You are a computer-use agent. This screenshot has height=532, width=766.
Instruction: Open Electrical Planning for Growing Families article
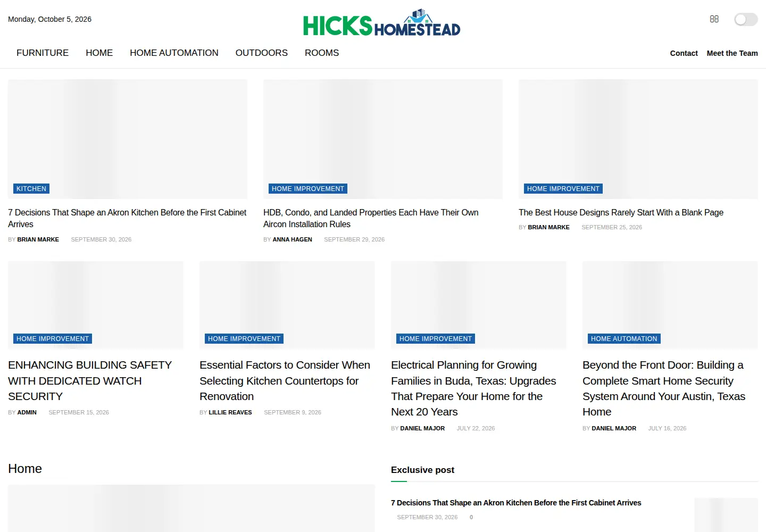tap(473, 388)
